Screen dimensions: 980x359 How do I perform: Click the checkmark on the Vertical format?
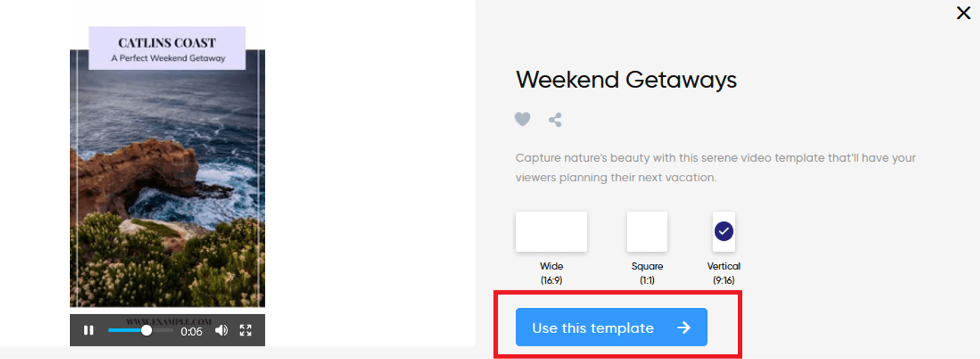coord(724,232)
